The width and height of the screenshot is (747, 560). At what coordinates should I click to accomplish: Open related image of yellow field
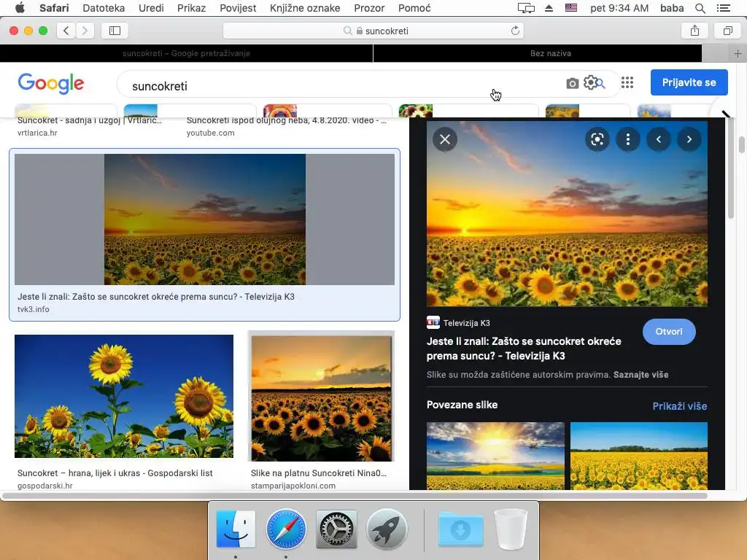(639, 456)
